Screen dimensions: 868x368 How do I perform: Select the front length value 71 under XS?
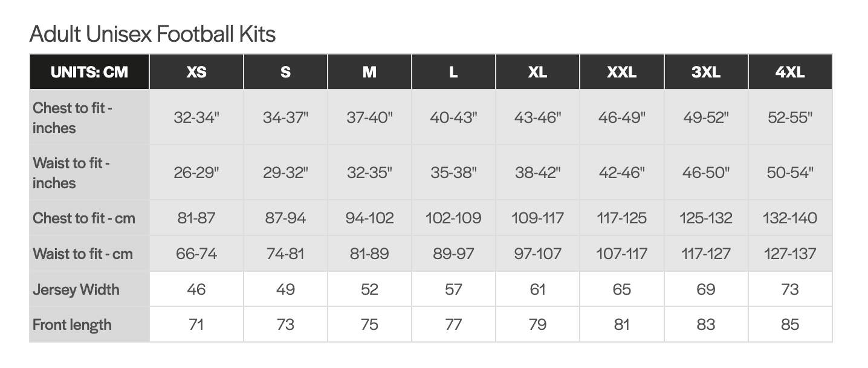[196, 325]
